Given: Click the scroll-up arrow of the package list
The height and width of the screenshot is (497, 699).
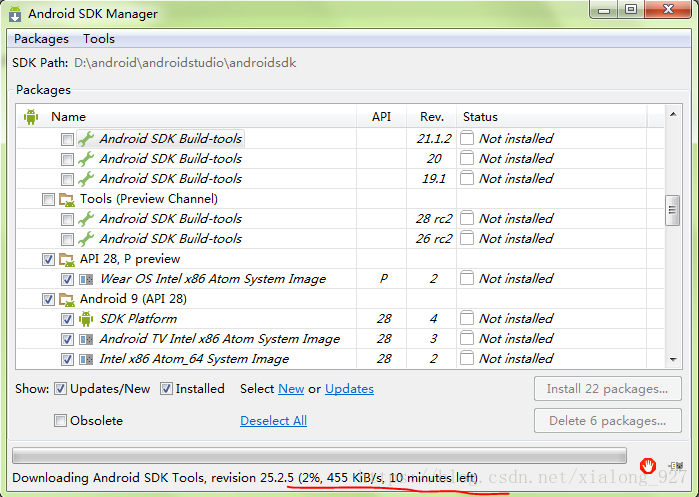Looking at the screenshot, I should click(673, 115).
